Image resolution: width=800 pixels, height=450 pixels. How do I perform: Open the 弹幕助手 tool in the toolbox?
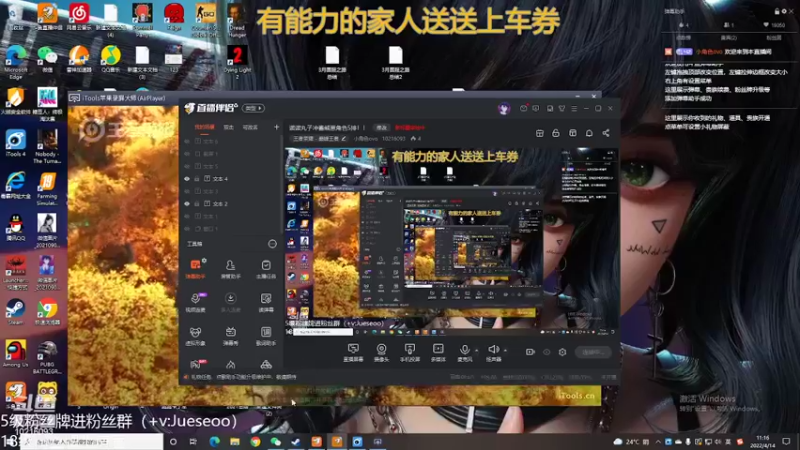[x=195, y=268]
